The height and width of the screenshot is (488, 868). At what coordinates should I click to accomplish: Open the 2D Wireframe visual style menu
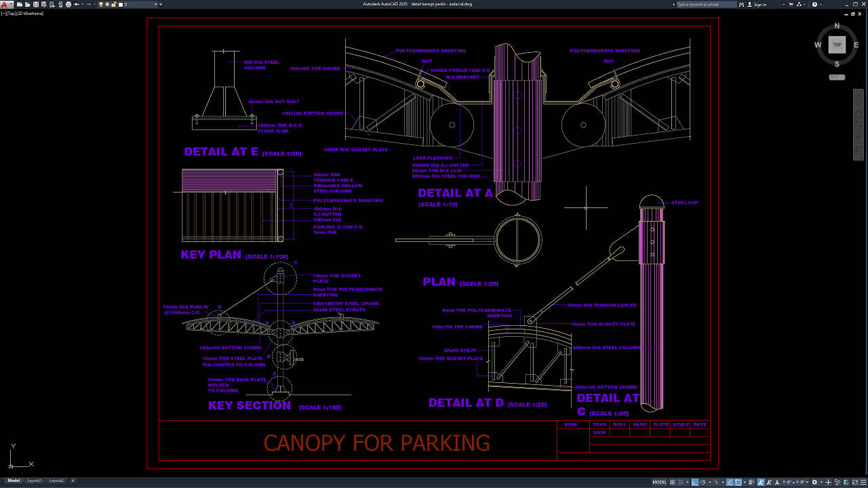(31, 14)
